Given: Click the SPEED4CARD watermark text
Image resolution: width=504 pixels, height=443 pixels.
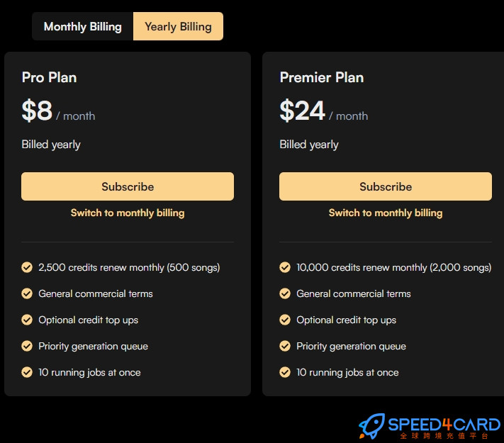Looking at the screenshot, I should tap(444, 425).
